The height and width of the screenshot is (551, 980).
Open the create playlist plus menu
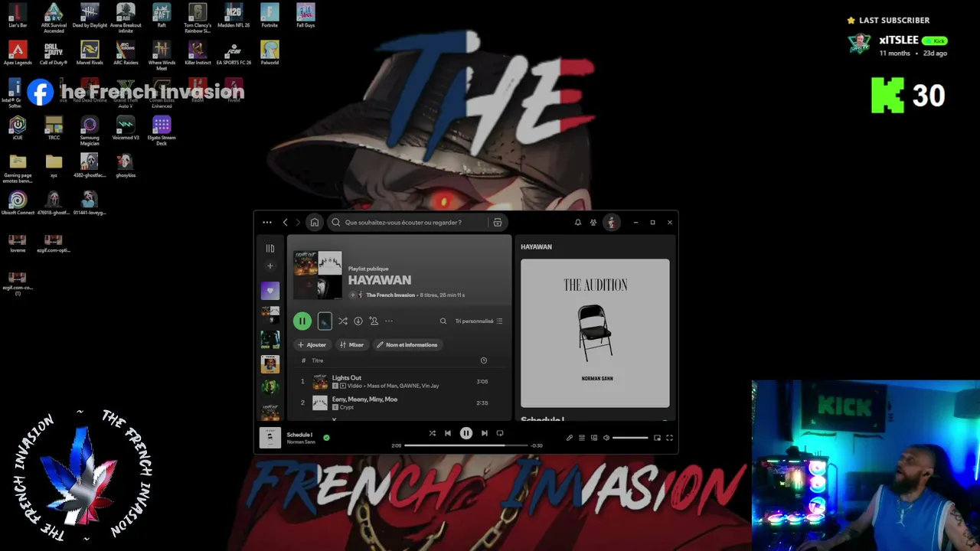pos(269,266)
